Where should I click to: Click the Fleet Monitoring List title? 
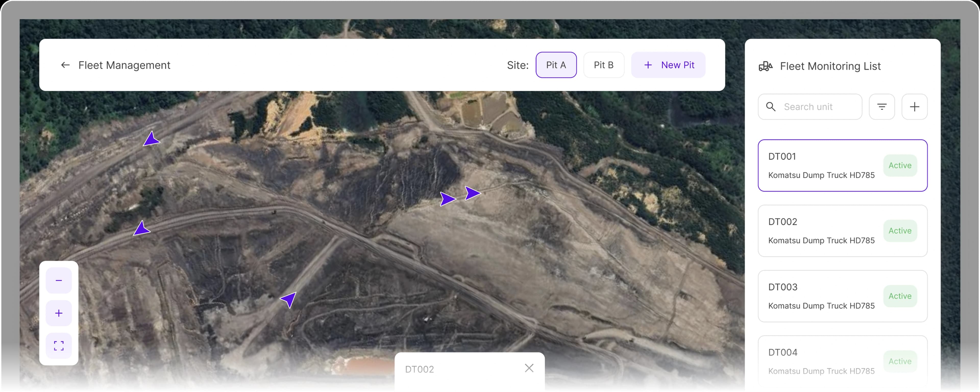pyautogui.click(x=830, y=66)
